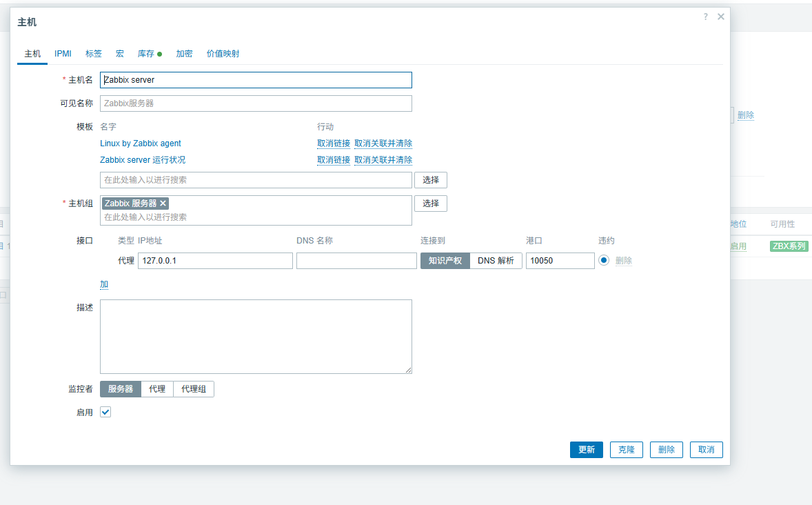
Task: Grab the 描述 textarea resize handle
Action: pos(409,370)
